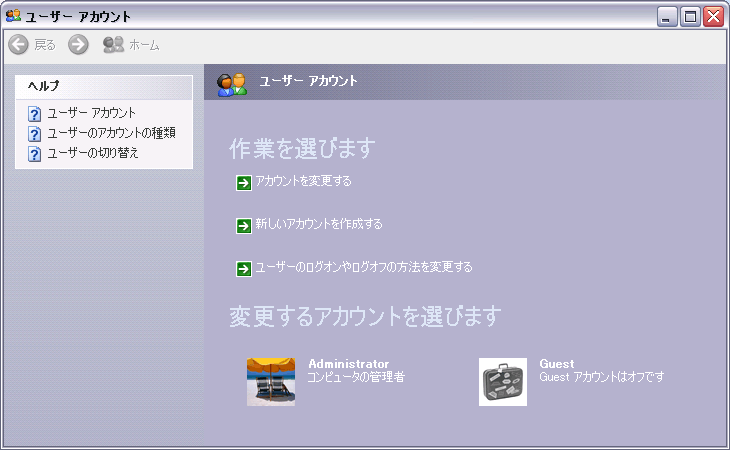Select the Guest suitcase picture
Viewport: 730px width, 450px height.
click(503, 381)
